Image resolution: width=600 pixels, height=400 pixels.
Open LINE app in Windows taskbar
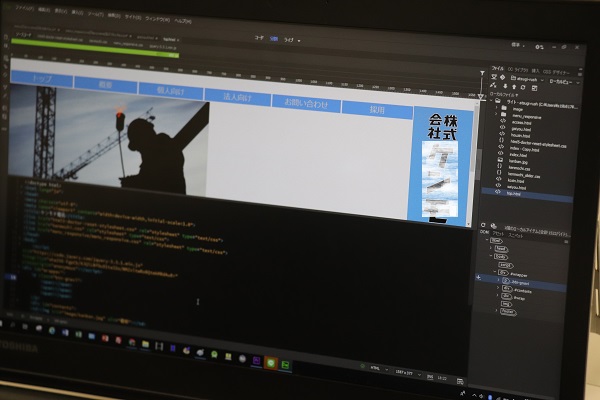pos(271,362)
